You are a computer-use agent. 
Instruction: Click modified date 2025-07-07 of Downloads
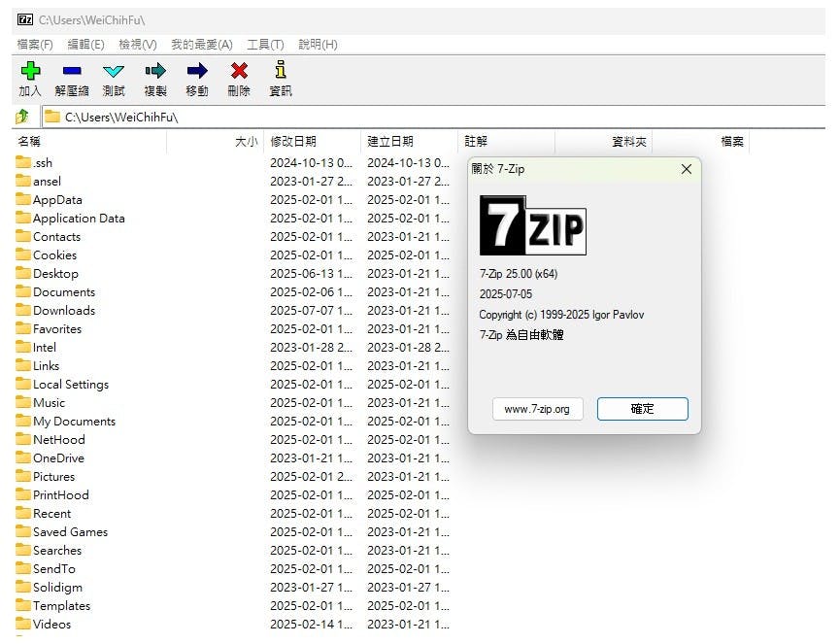pos(312,310)
